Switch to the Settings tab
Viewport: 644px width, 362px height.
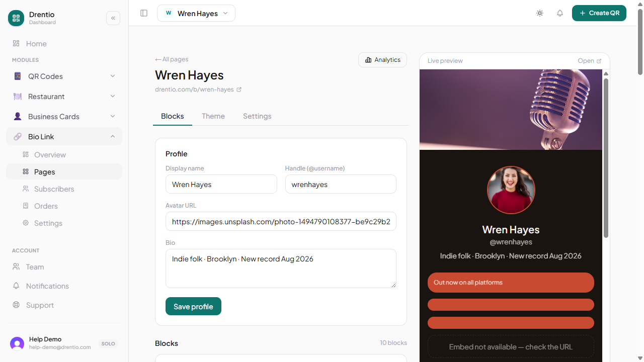(257, 116)
